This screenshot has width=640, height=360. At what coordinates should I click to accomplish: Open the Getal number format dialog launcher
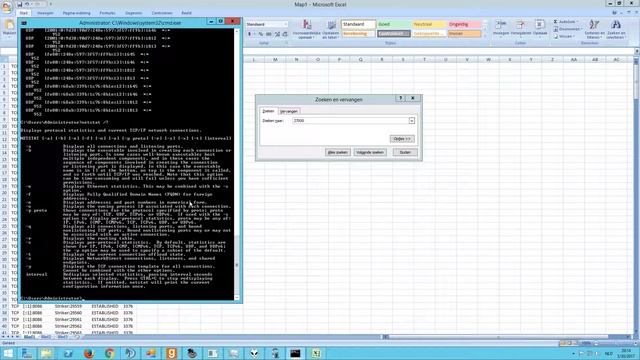coord(286,43)
